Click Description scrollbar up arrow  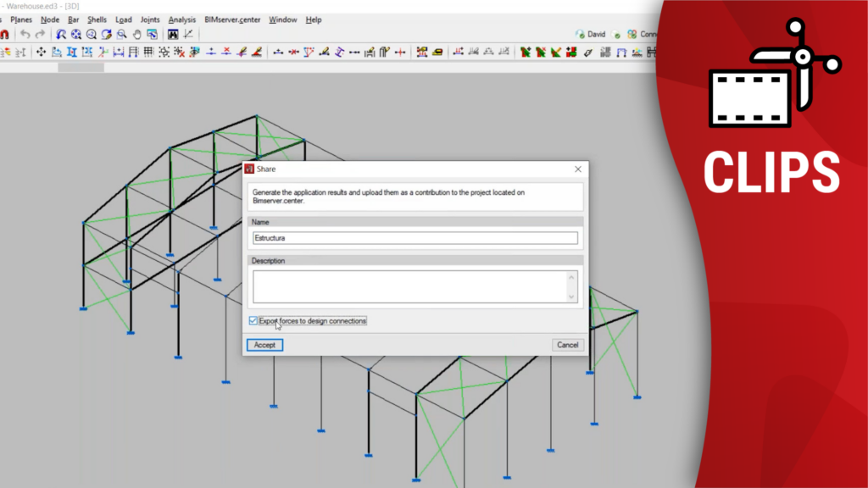571,277
